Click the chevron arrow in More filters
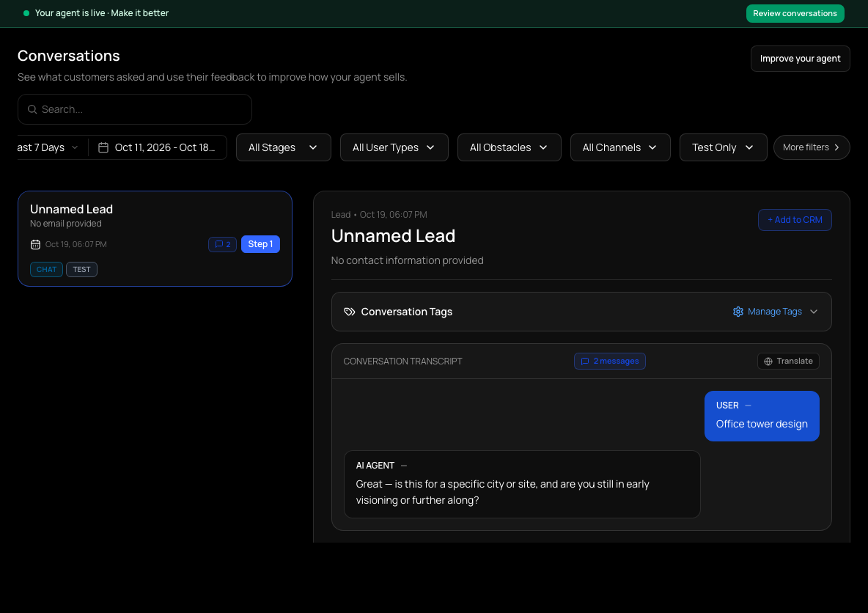The image size is (868, 613). click(x=836, y=147)
